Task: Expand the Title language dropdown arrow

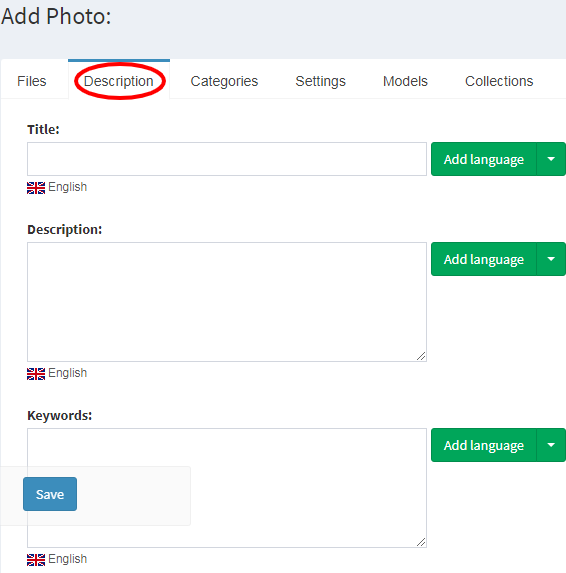Action: pos(551,159)
